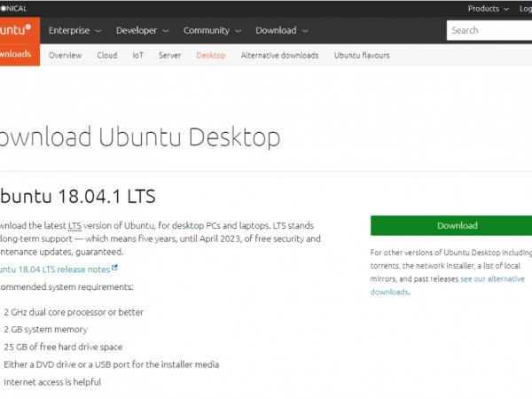Image resolution: width=532 pixels, height=399 pixels.
Task: Click the Ubuntu logo in header
Action: click(16, 29)
